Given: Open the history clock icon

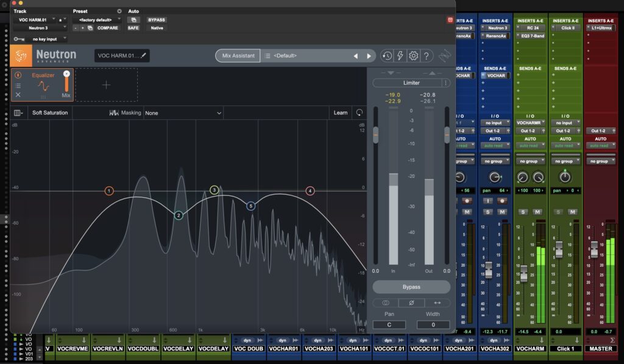Looking at the screenshot, I should pos(386,56).
